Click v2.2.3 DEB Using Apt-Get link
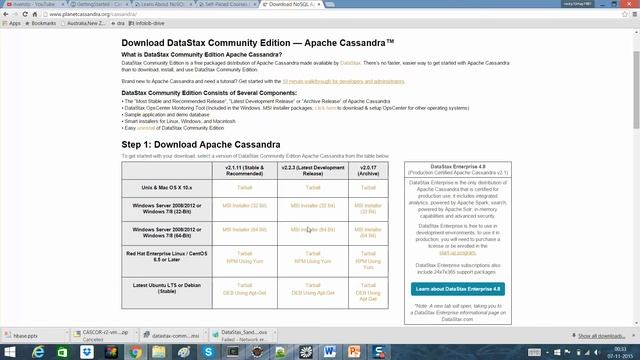 [313, 293]
